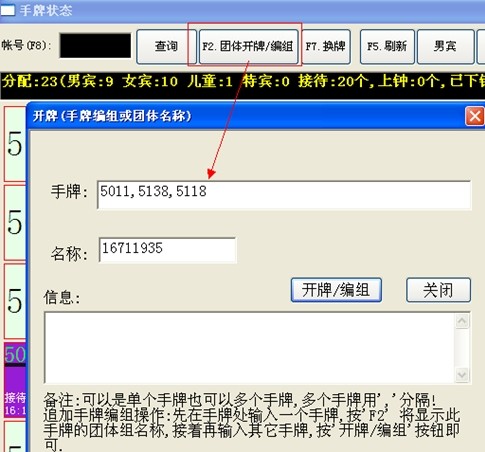The height and width of the screenshot is (452, 485).
Task: Open F2.团体开牌/编组
Action: (248, 46)
